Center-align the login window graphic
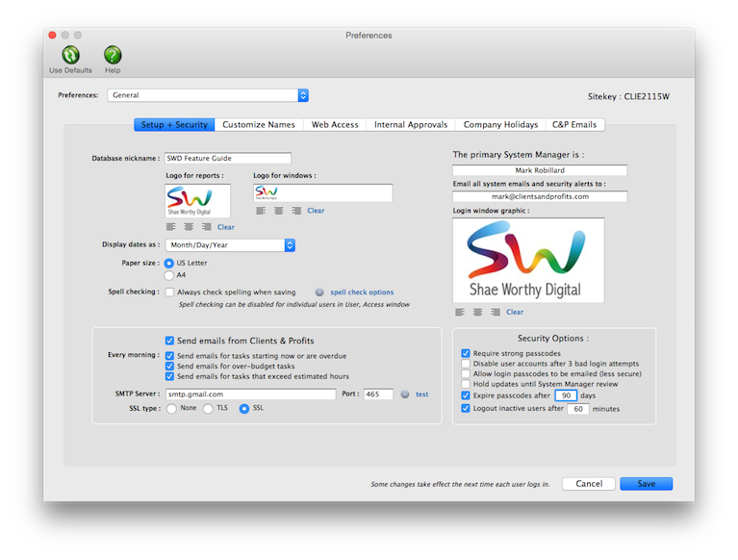 click(x=477, y=312)
